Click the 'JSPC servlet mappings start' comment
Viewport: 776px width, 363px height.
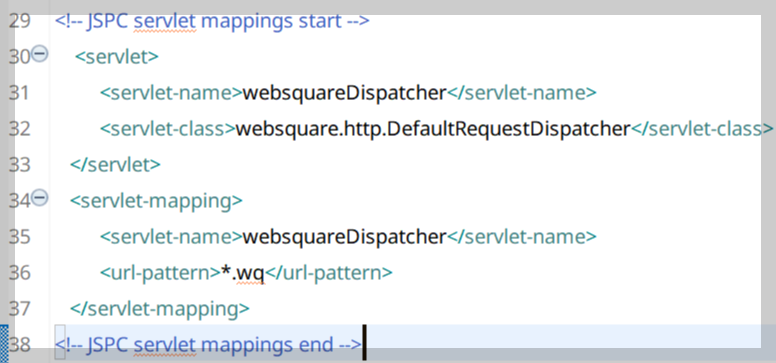pyautogui.click(x=212, y=21)
